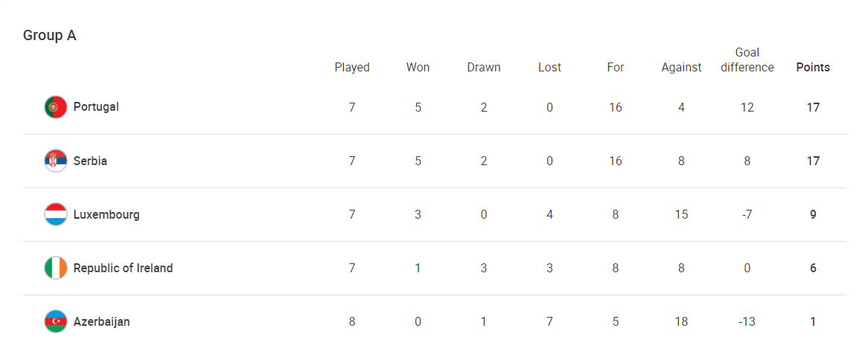Click the Azerbaijan flag icon

56,321
